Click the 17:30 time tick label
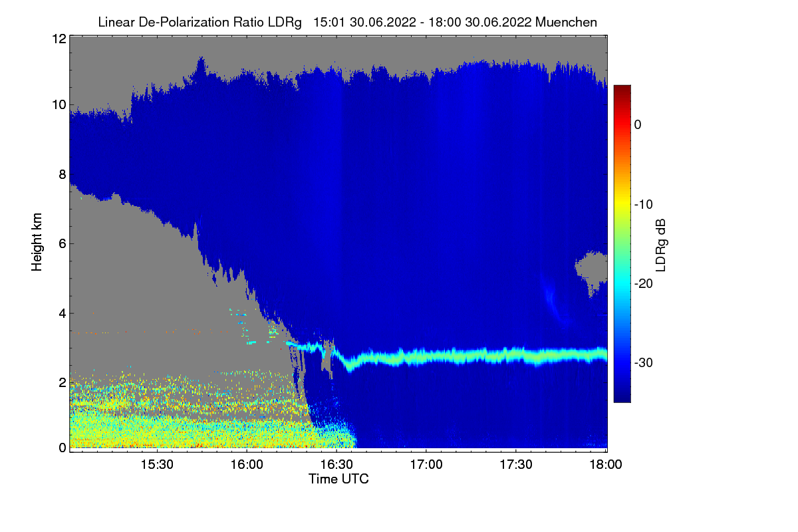Image resolution: width=798 pixels, height=532 pixels. [x=516, y=464]
